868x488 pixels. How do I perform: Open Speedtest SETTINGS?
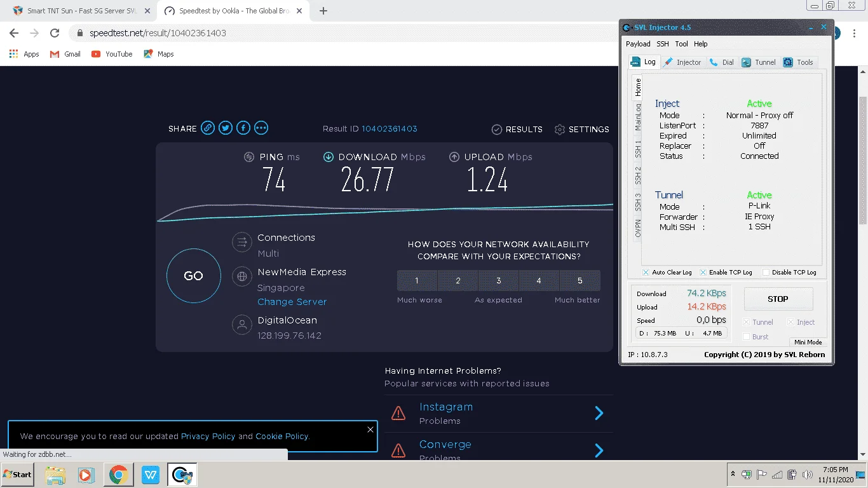tap(581, 130)
